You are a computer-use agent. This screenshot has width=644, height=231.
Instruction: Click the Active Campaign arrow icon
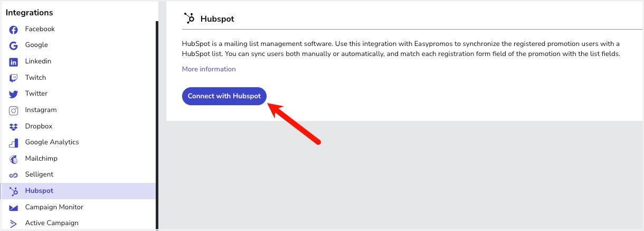coord(14,224)
